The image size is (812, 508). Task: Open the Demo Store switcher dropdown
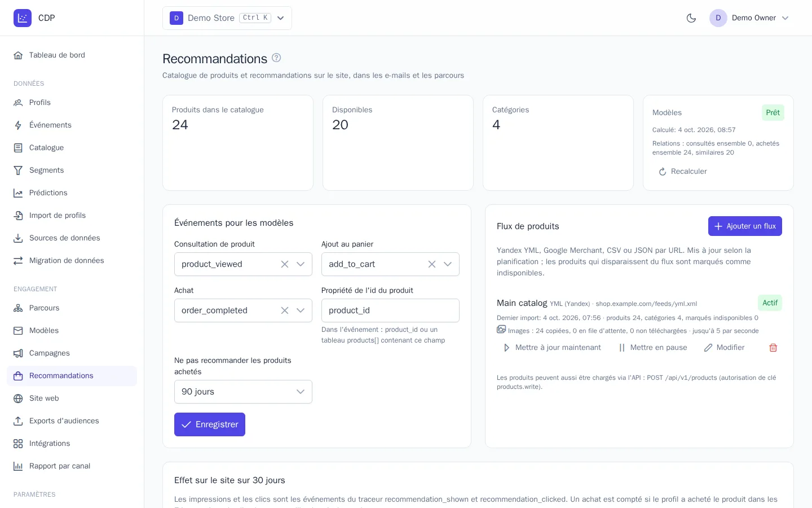tap(227, 18)
